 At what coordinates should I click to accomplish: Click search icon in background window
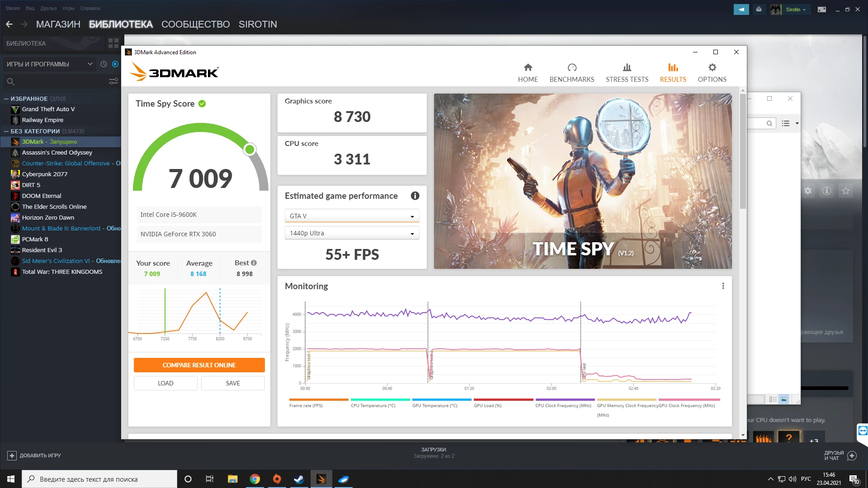(769, 123)
